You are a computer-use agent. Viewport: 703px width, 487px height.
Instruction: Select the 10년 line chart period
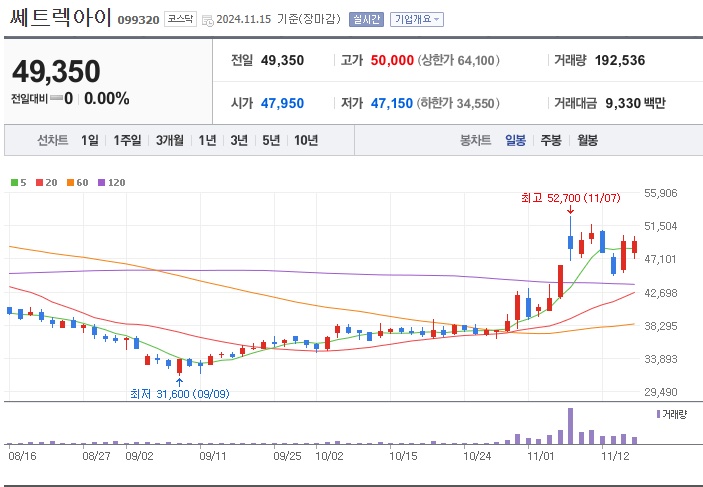point(306,140)
